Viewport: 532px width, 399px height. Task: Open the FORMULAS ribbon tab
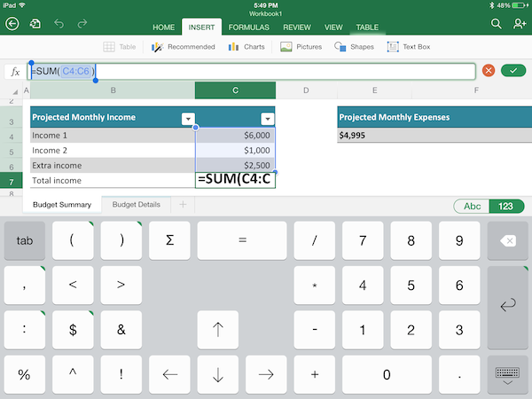coord(248,27)
